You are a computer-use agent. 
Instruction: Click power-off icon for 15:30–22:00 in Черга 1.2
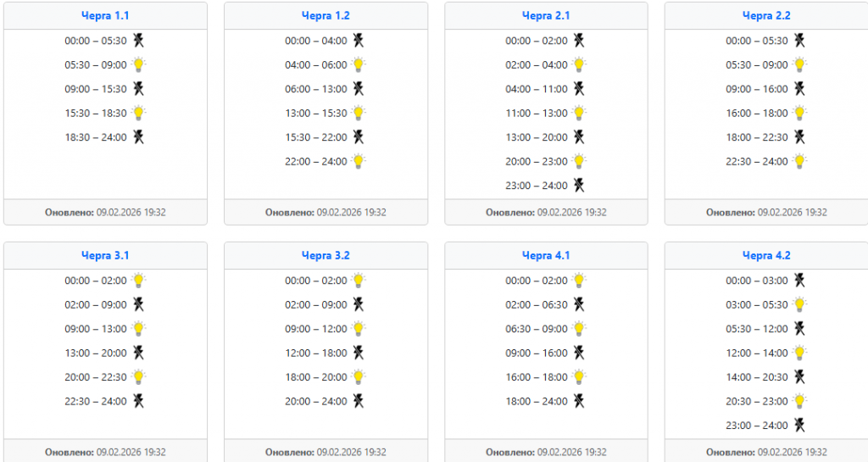click(x=359, y=136)
